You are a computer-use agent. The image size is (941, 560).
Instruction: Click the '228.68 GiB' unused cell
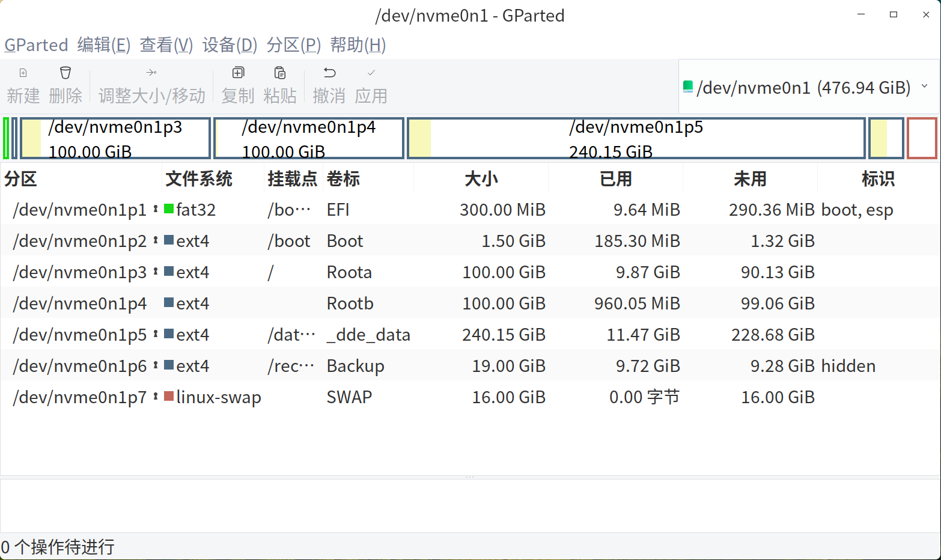773,335
